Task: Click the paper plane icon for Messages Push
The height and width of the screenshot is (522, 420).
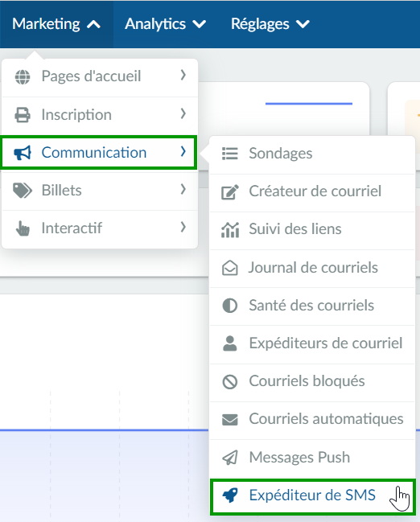Action: tap(230, 458)
